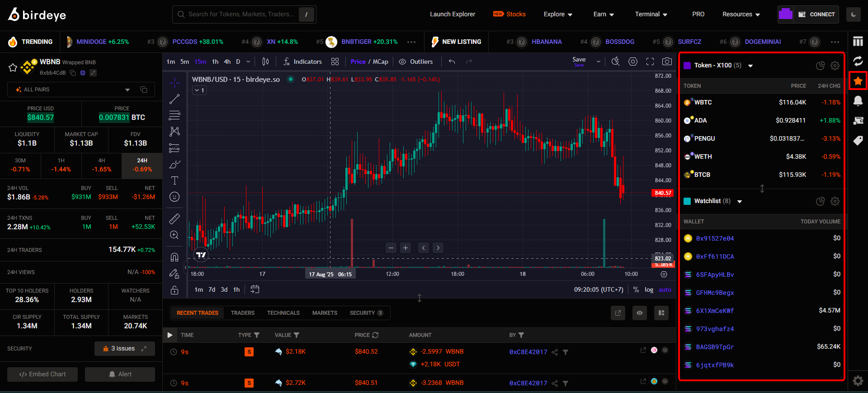Screen dimensions: 868x393
Task: Expand more timeframes dropdown after D
Action: (248, 62)
